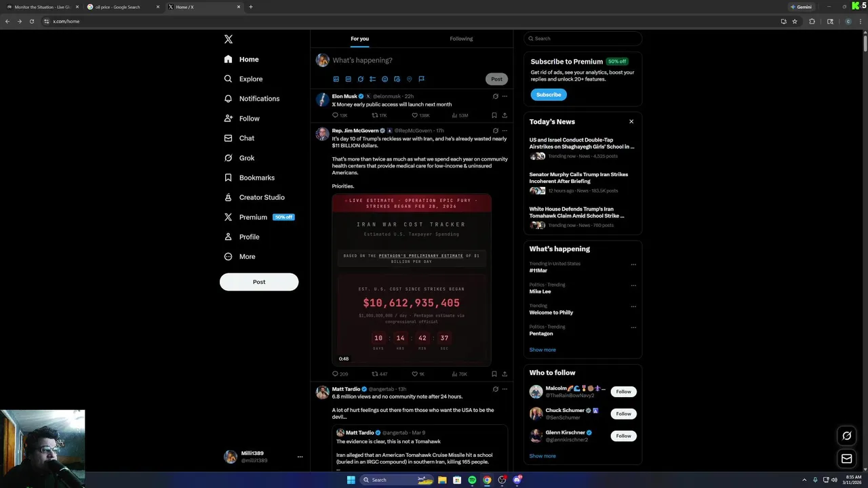
Task: Open Follow in the sidebar
Action: (x=242, y=119)
